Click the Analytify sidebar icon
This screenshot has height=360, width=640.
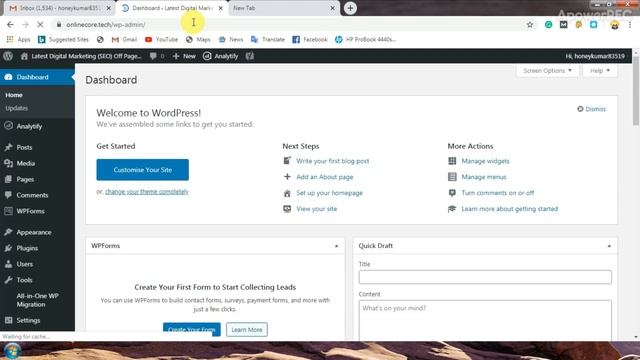8,126
